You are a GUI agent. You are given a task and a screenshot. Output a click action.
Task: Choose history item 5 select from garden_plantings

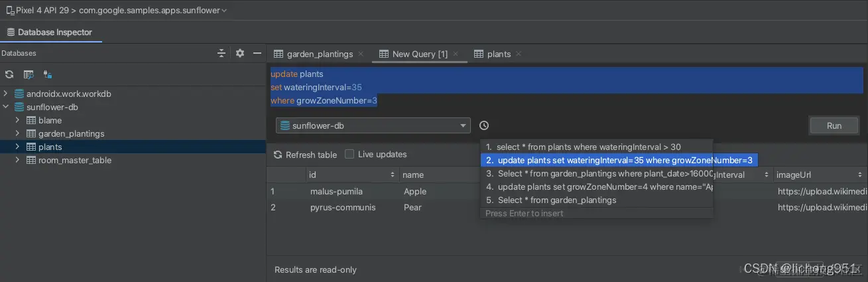(x=596, y=200)
